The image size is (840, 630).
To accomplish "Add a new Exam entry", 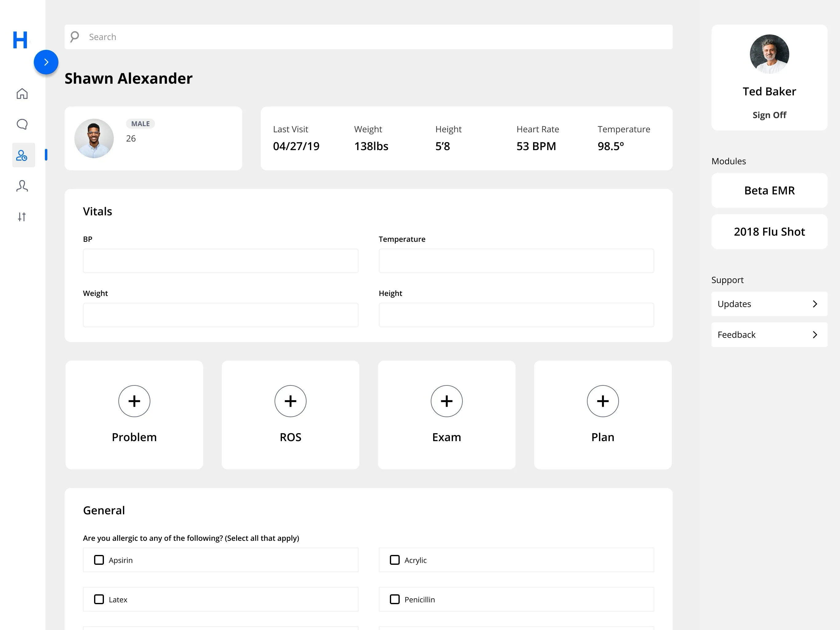I will 446,401.
